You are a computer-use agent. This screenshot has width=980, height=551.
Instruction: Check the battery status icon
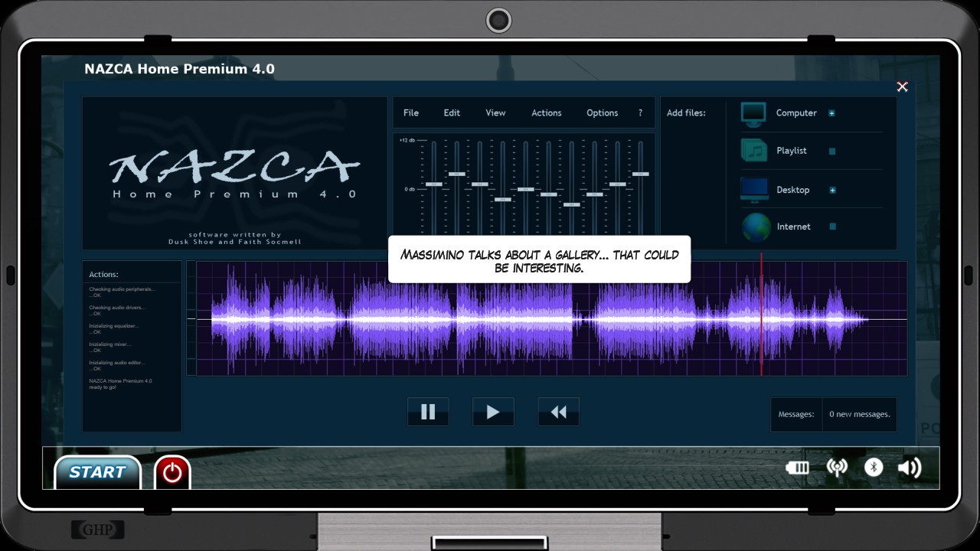coord(797,468)
